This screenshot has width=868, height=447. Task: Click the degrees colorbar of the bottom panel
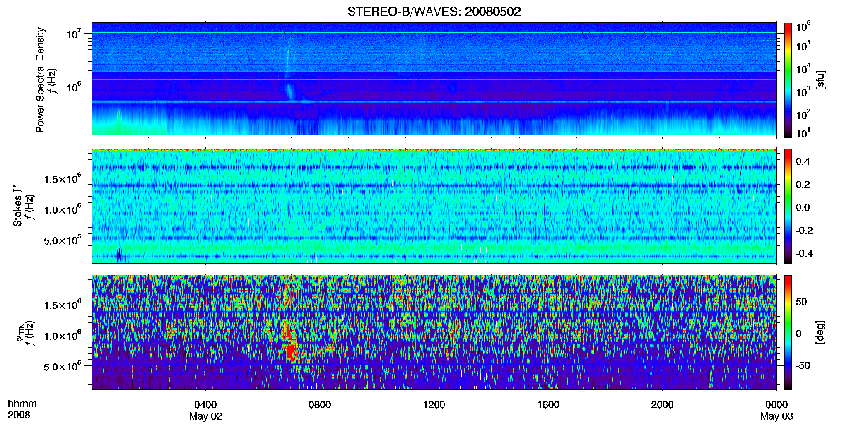click(x=788, y=332)
